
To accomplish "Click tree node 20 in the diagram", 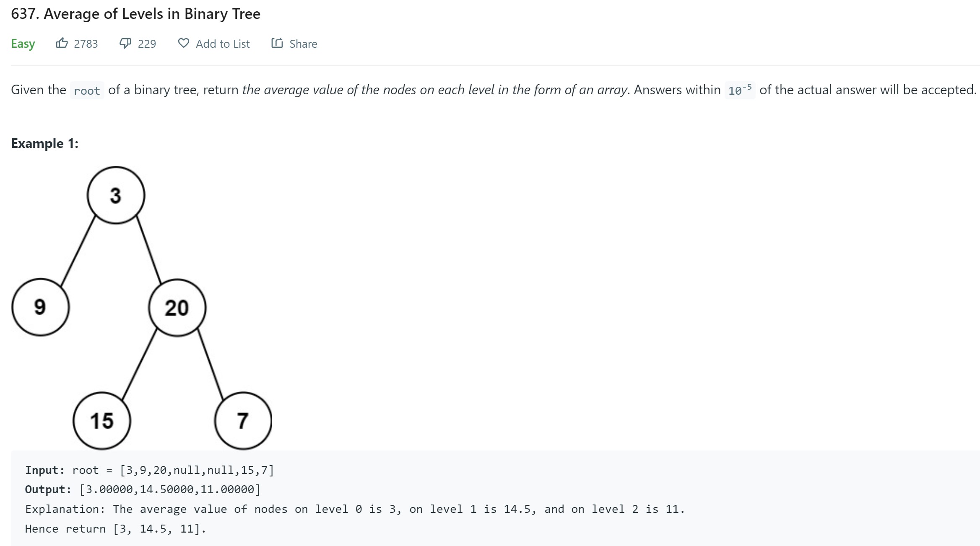I will click(x=177, y=308).
